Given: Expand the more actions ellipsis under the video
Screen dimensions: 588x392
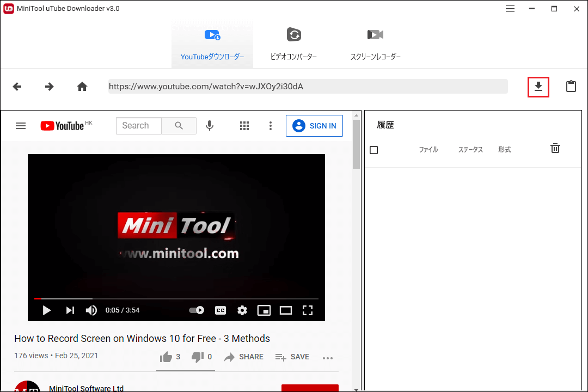Looking at the screenshot, I should point(328,358).
